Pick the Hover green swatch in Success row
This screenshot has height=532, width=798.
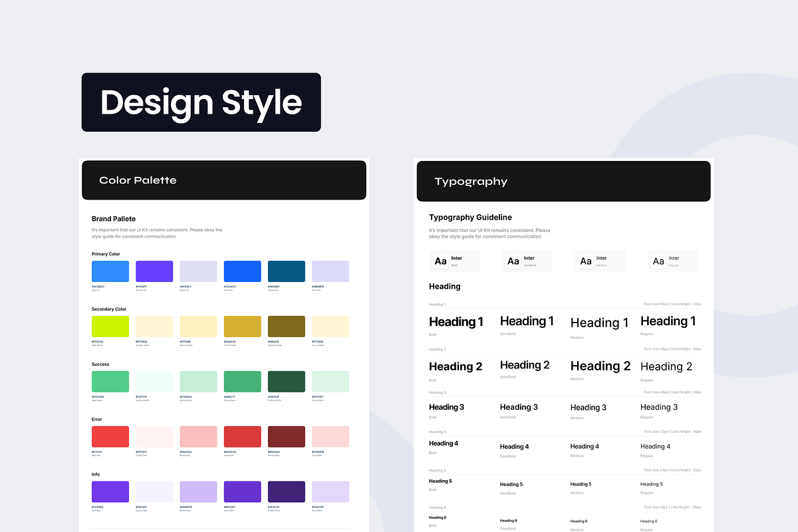(243, 382)
